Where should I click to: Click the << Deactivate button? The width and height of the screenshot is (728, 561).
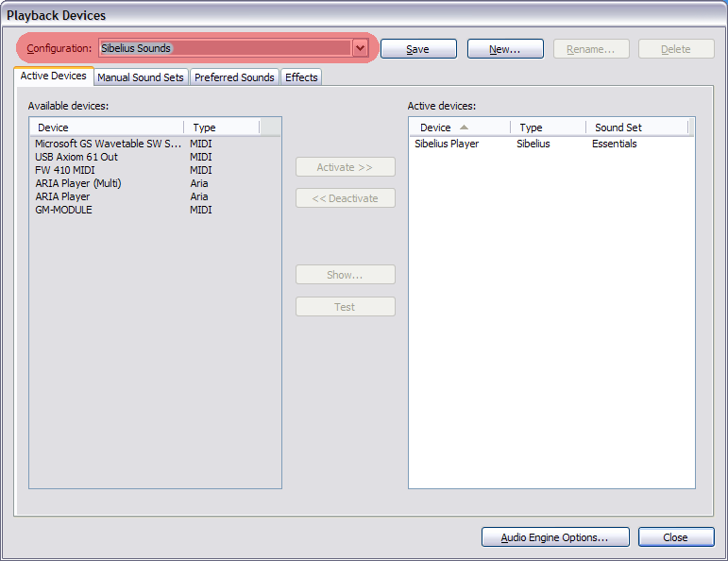click(346, 198)
